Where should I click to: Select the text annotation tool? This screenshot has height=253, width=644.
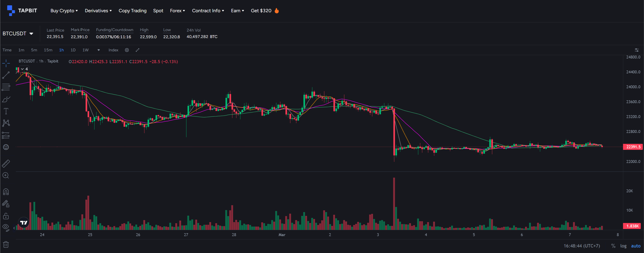[x=6, y=111]
